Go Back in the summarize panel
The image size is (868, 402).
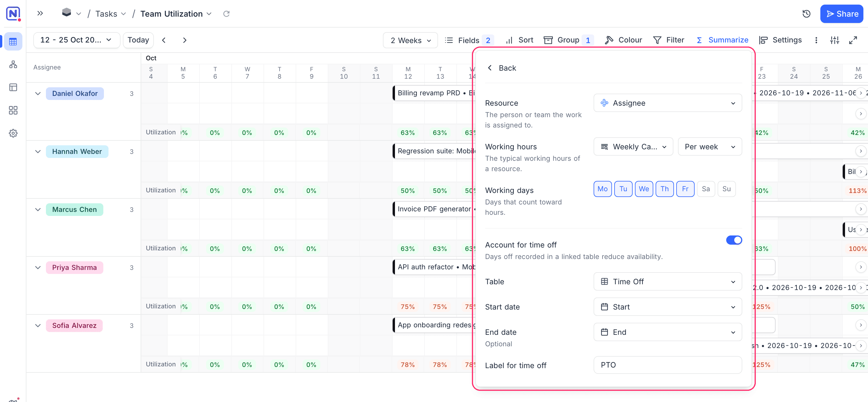[x=501, y=68]
